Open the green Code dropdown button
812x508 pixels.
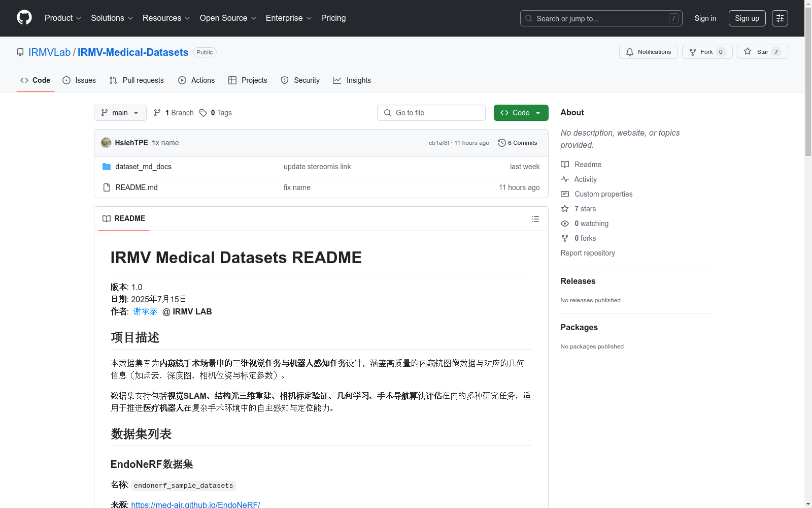pyautogui.click(x=521, y=113)
